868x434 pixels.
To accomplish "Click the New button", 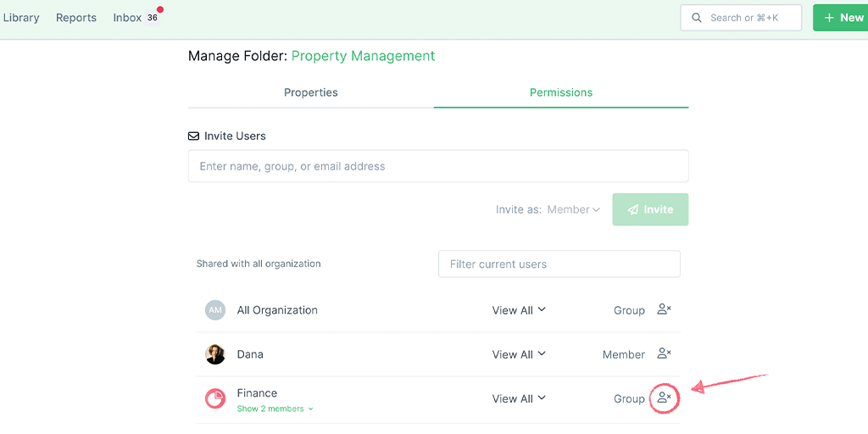I will pyautogui.click(x=842, y=18).
